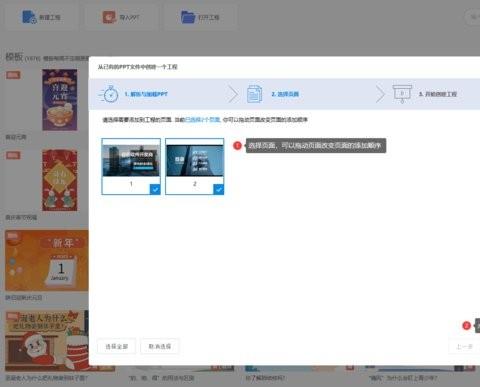Viewport: 480px width, 387px height.
Task: Click the 导入PPT text label
Action: click(129, 17)
